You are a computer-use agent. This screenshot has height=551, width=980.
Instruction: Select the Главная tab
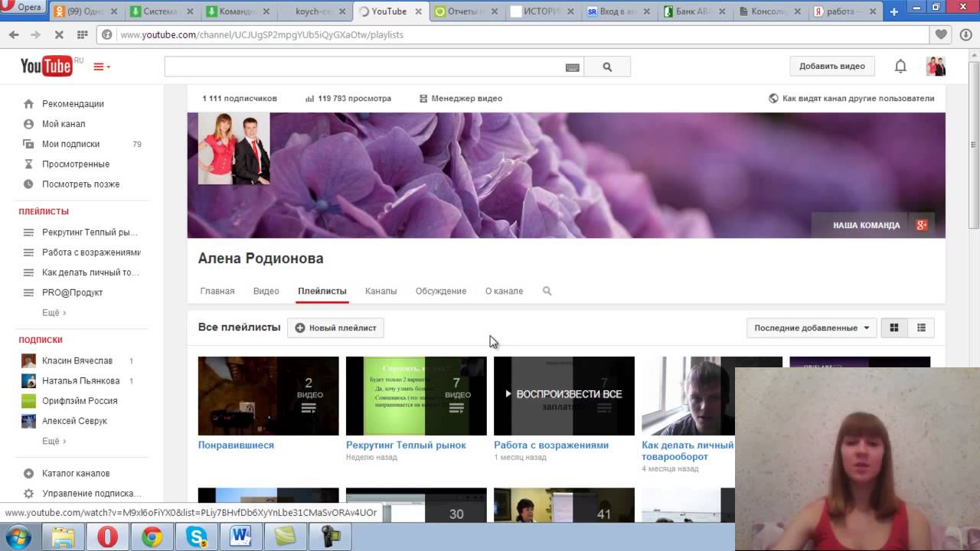point(217,291)
